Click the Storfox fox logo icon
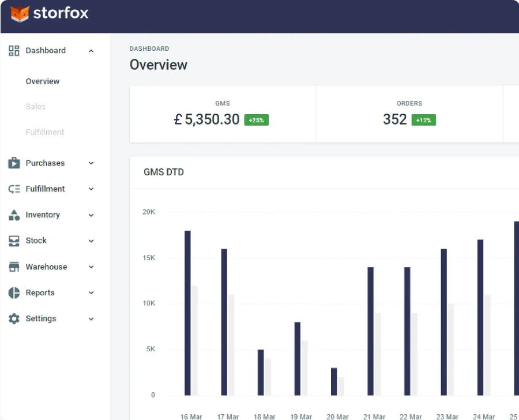This screenshot has height=420, width=519. (20, 13)
